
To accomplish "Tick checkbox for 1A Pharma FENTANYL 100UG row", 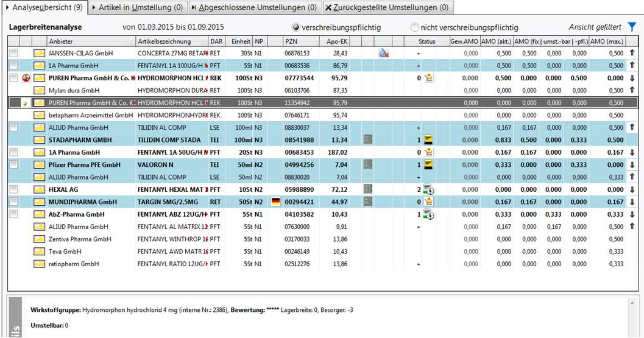I will pos(13,65).
